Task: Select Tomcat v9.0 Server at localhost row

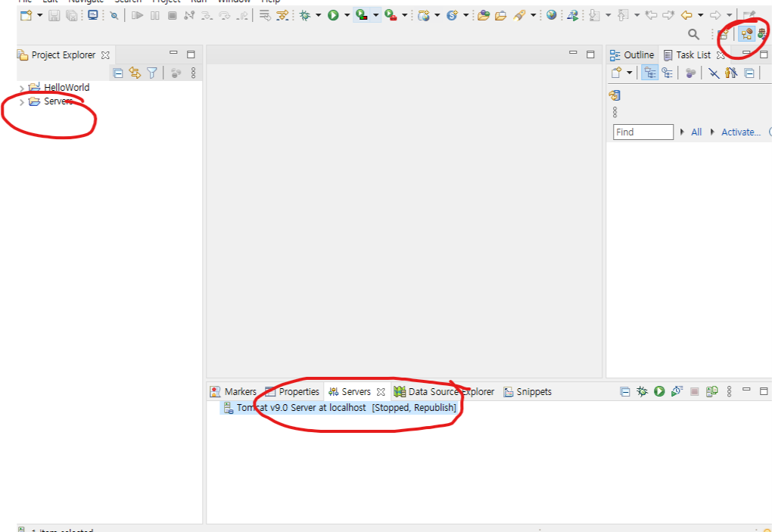Action: 341,407
